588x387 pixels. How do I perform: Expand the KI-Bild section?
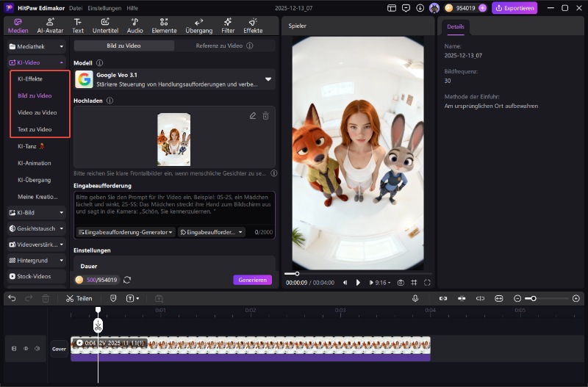click(37, 212)
